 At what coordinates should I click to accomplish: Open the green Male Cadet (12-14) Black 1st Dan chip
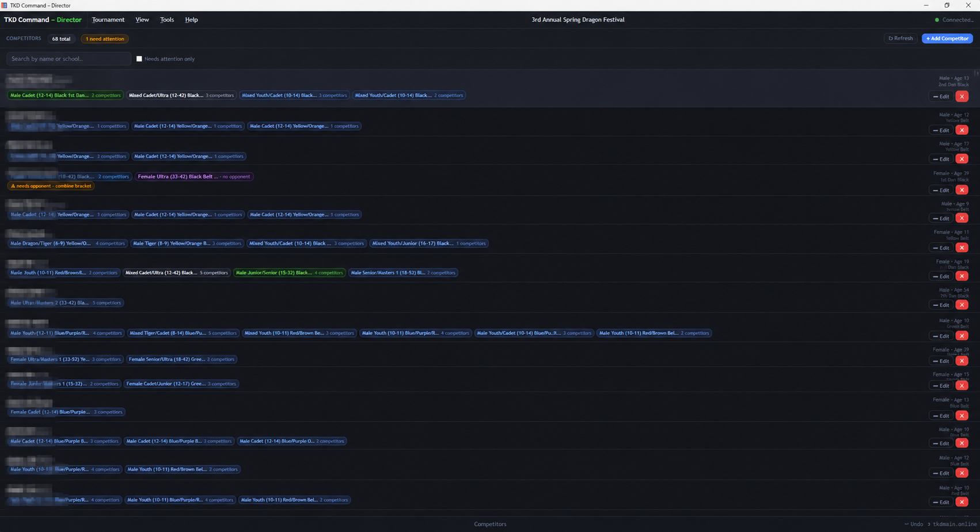pos(66,96)
